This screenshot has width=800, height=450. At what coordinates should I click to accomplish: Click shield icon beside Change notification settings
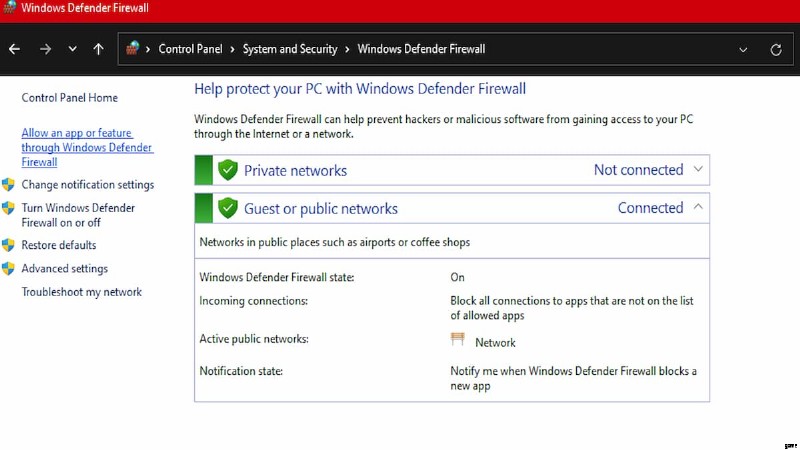[x=8, y=184]
